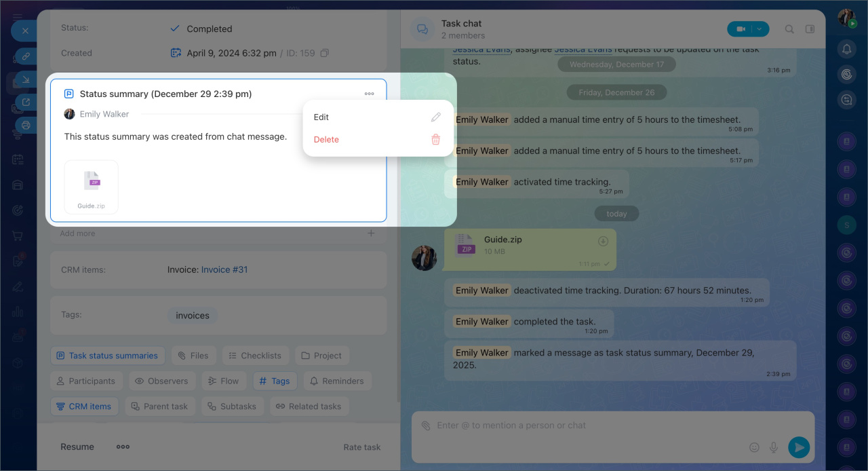Click the pencil icon next to Edit
The height and width of the screenshot is (471, 868).
(435, 117)
